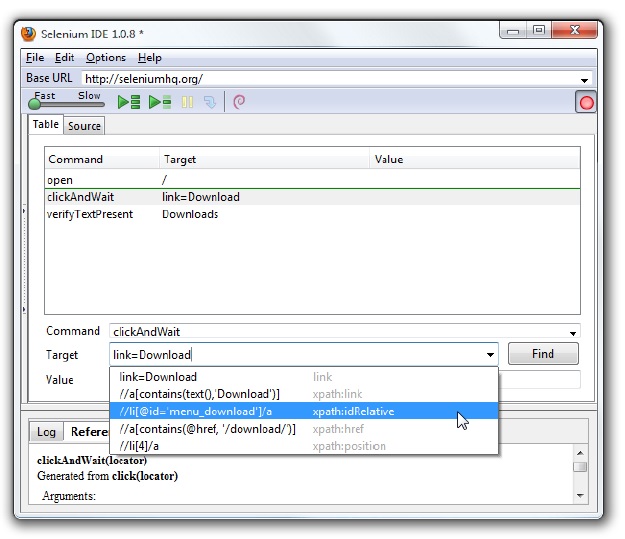This screenshot has height=539, width=625.
Task: Open the File menu
Action: point(34,58)
